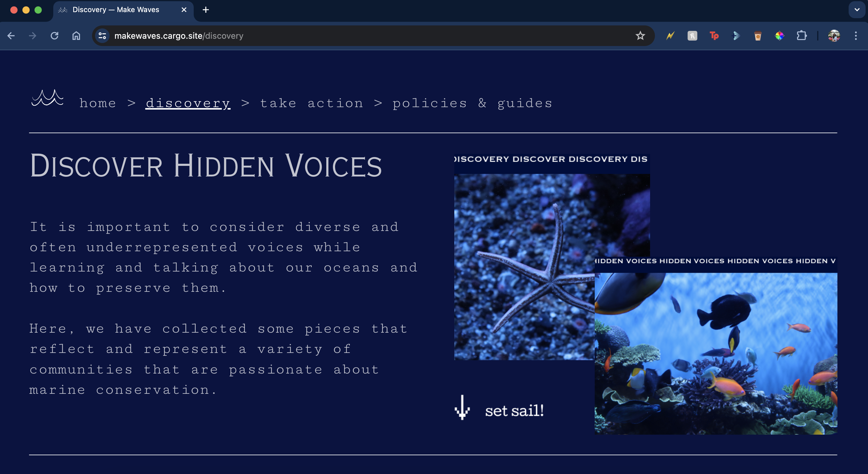
Task: Open the policies & guides nav link
Action: coord(472,103)
